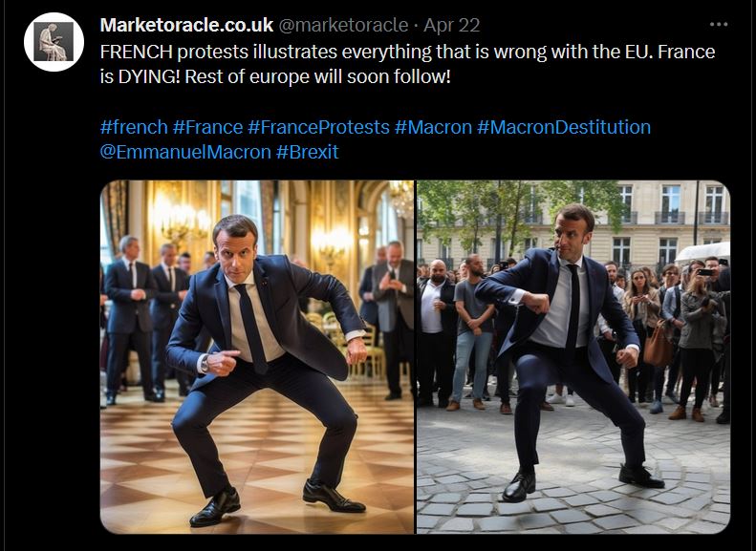Open the Marketoracle.co.uk display name

(186, 25)
